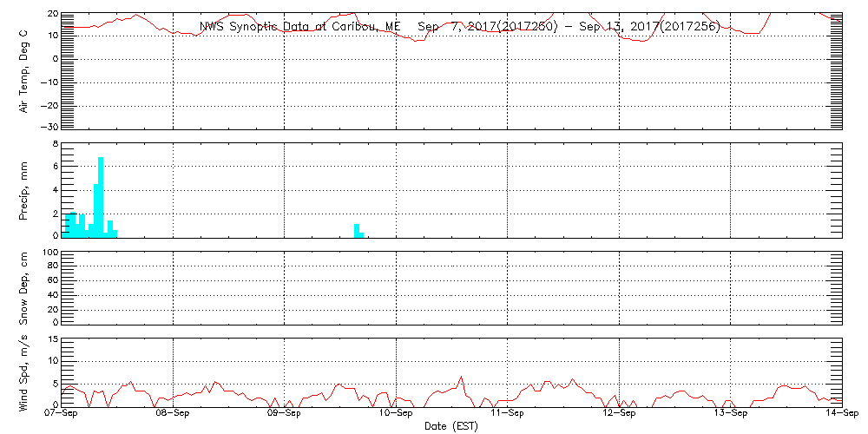
Task: Click the tallest cyan precipitation bar
Action: point(101,197)
